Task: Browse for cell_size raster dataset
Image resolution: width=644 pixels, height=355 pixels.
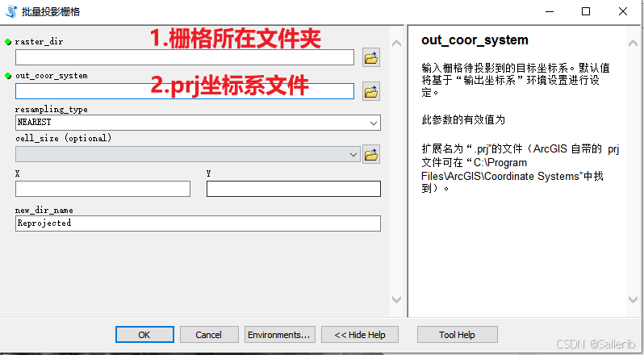Action: pos(371,154)
